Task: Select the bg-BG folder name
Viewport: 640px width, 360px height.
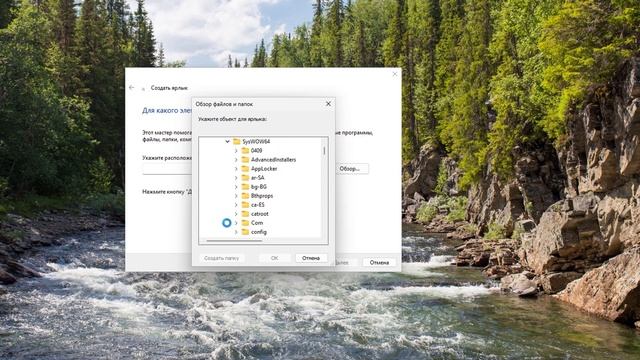Action: tap(259, 187)
